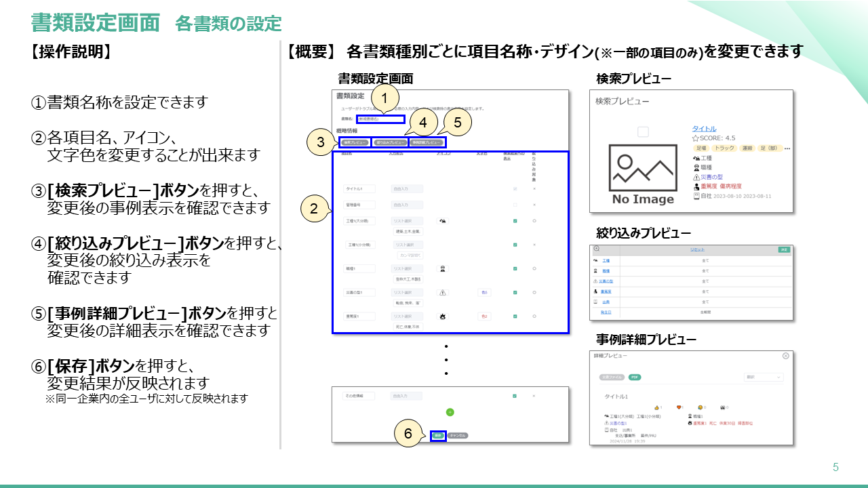This screenshot has width=868, height=488.
Task: Select the 災害ファイル tab in 詳細プレビュー
Action: (x=612, y=378)
